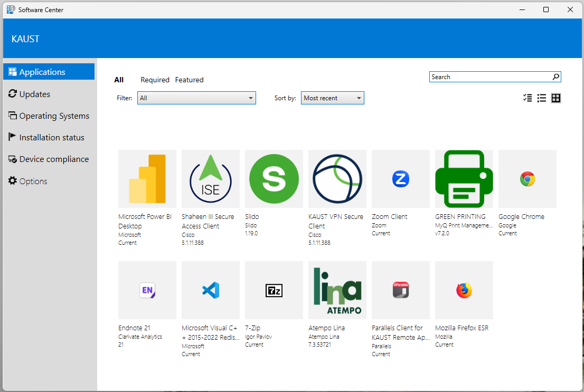Click the KAUST VPN Secure Client title
The height and width of the screenshot is (392, 584).
336,221
